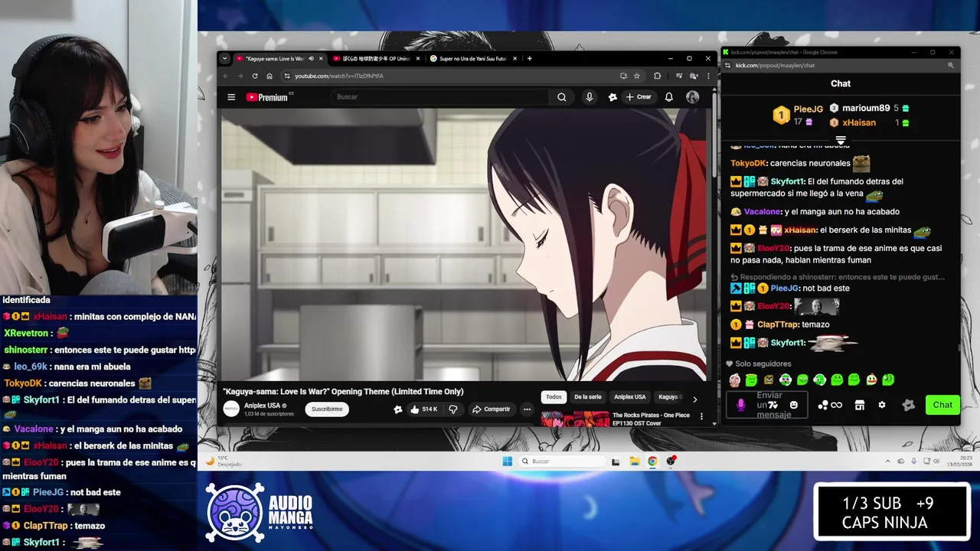Click Vacalone username in Kick chat
The width and height of the screenshot is (980, 551).
point(762,211)
